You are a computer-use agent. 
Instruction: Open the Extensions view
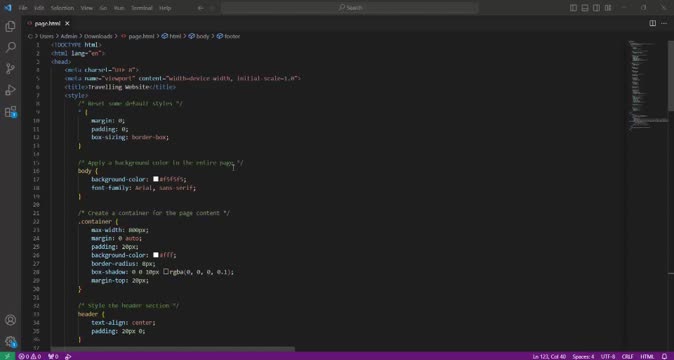(x=10, y=112)
